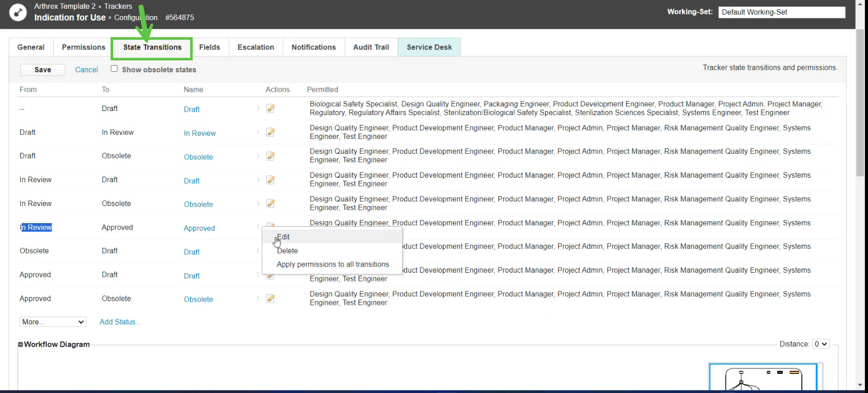The image size is (868, 393).
Task: Switch to the Fields tab
Action: click(x=209, y=47)
